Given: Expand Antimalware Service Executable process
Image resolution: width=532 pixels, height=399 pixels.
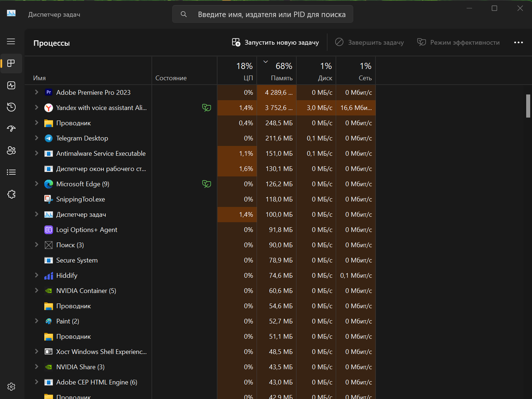Looking at the screenshot, I should pos(36,153).
